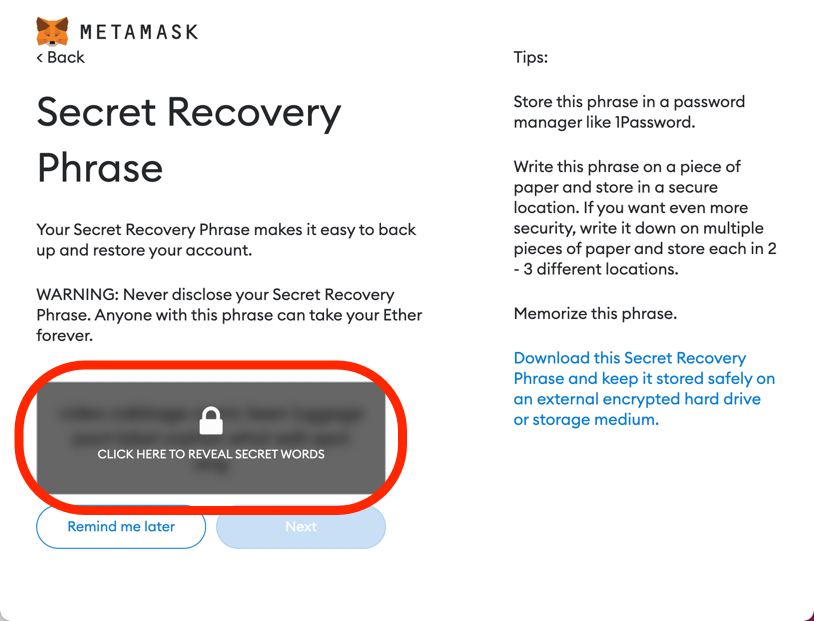
Task: Click the back chevron arrow
Action: coord(38,58)
